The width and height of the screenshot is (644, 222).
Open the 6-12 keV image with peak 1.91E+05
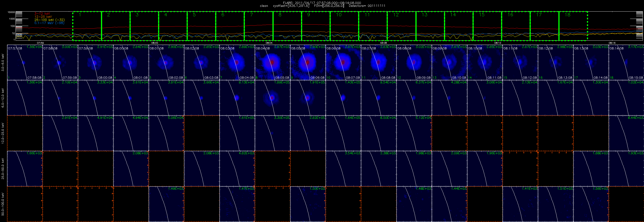[308, 98]
